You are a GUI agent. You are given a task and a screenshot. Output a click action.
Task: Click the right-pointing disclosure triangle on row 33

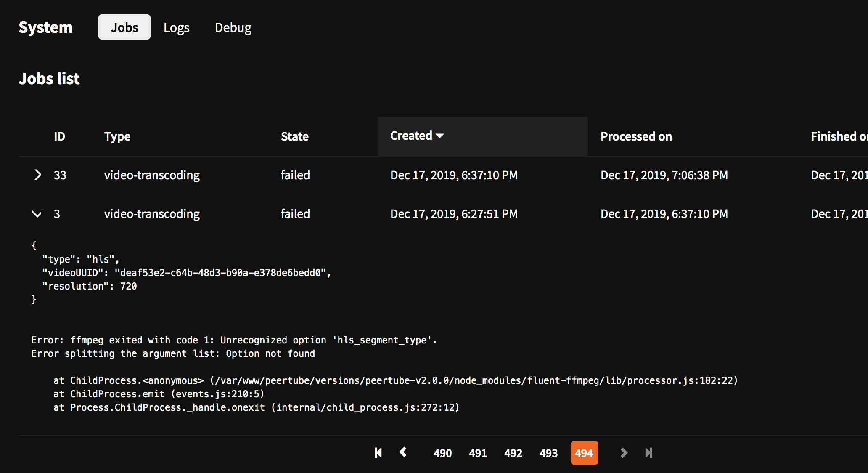coord(37,175)
